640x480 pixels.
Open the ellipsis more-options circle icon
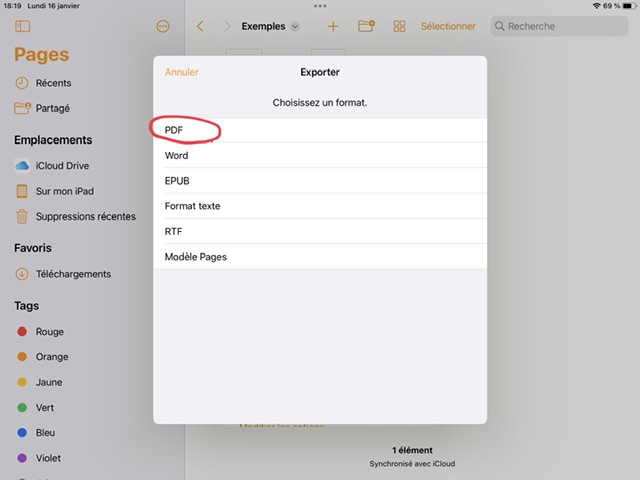pyautogui.click(x=163, y=27)
